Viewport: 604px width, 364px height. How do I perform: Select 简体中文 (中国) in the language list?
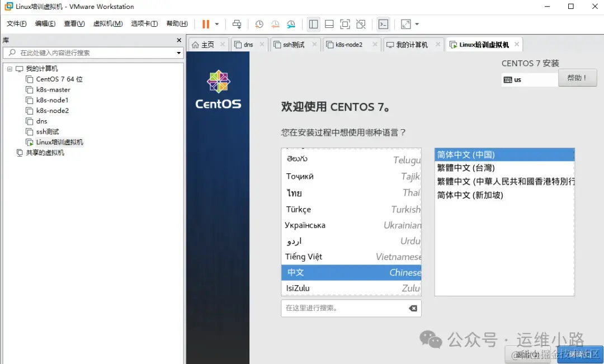(x=504, y=154)
